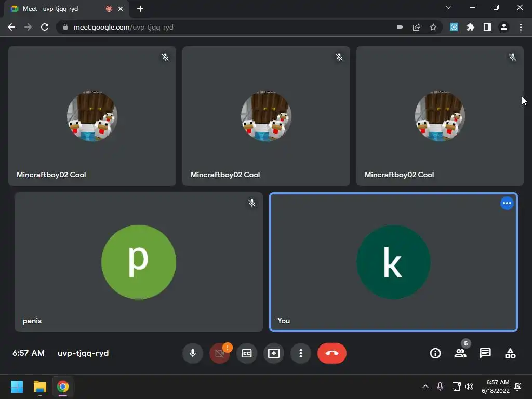Open more options in the call controls
Image resolution: width=532 pixels, height=399 pixels.
(x=301, y=353)
